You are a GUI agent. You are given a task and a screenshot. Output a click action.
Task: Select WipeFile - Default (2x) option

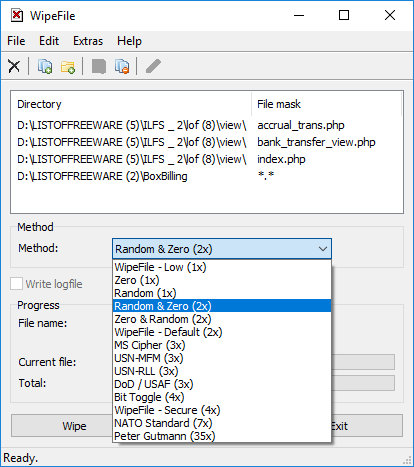(x=222, y=332)
